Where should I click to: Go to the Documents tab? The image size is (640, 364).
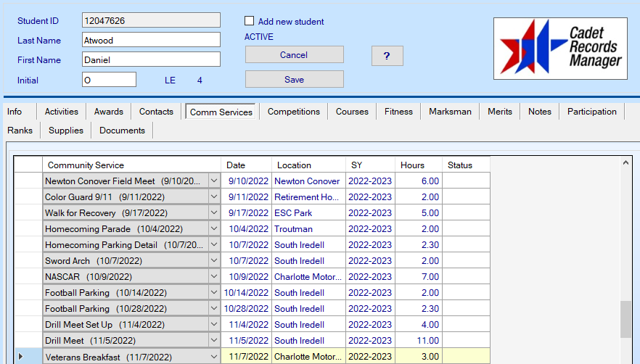(122, 131)
